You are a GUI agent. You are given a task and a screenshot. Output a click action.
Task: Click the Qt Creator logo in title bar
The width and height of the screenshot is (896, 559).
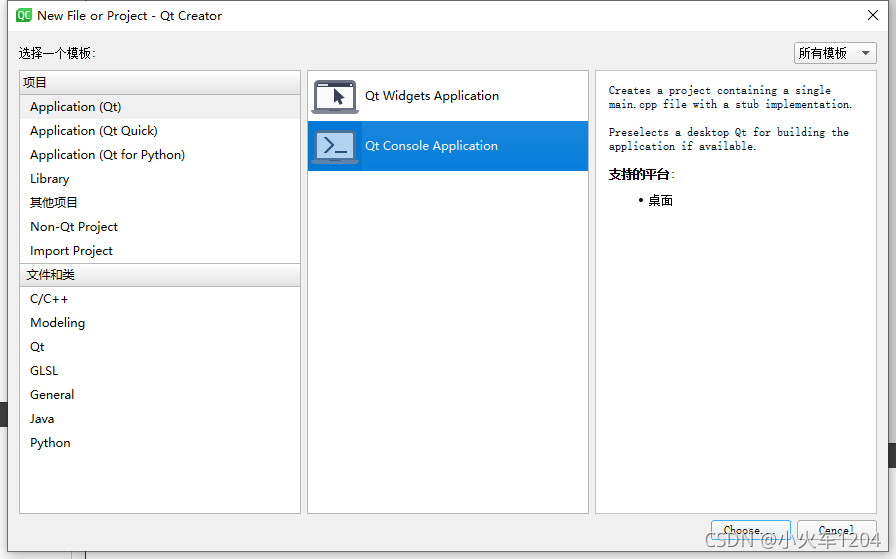(24, 15)
